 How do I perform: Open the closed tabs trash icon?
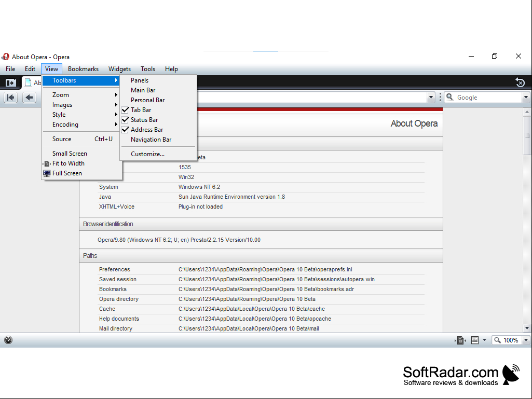[520, 82]
